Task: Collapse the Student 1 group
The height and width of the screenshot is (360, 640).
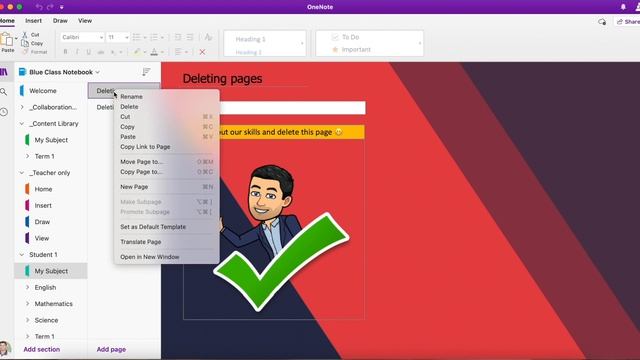Action: (x=22, y=254)
